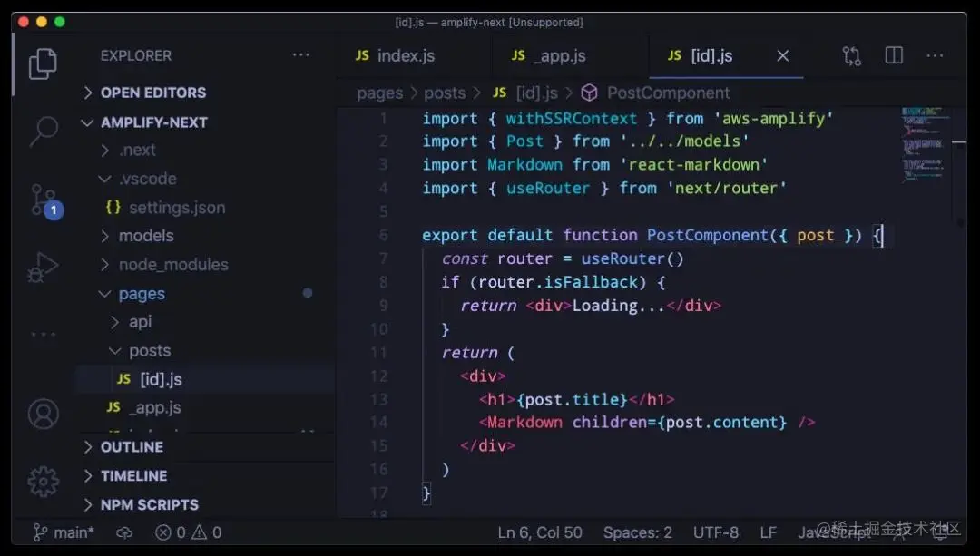Screen dimensions: 980x556
Task: Click the main* branch status item
Action: [64, 533]
